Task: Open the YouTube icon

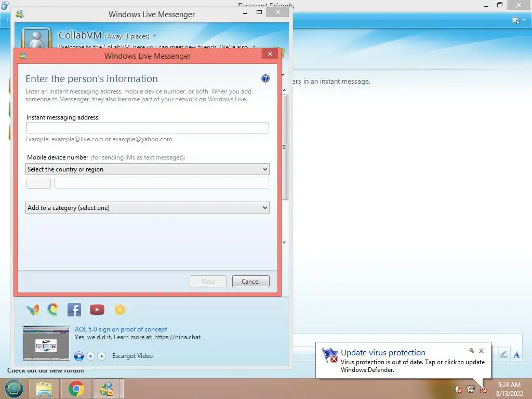Action: pos(97,310)
